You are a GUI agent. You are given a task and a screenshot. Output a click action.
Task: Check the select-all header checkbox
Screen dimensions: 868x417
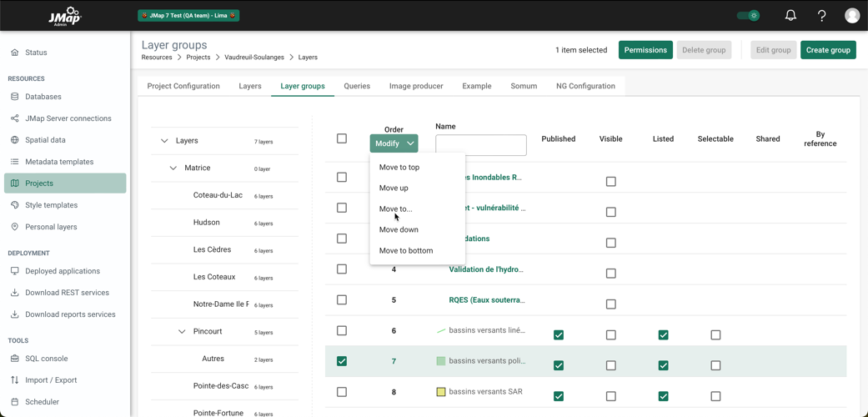342,138
